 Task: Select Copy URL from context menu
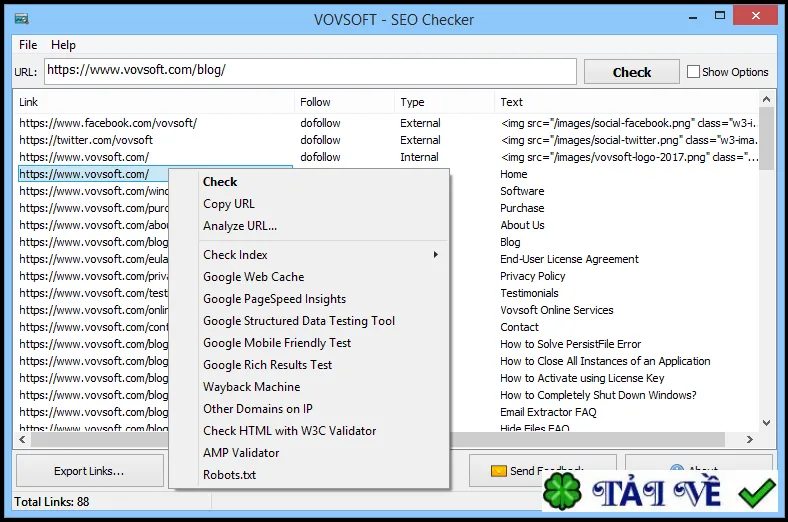coord(229,204)
